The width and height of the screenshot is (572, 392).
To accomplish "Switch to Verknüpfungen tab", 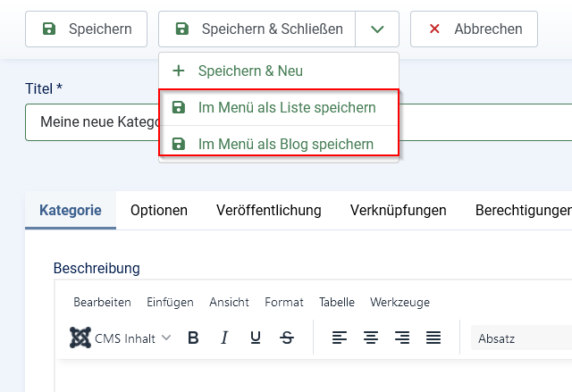I will (x=399, y=210).
